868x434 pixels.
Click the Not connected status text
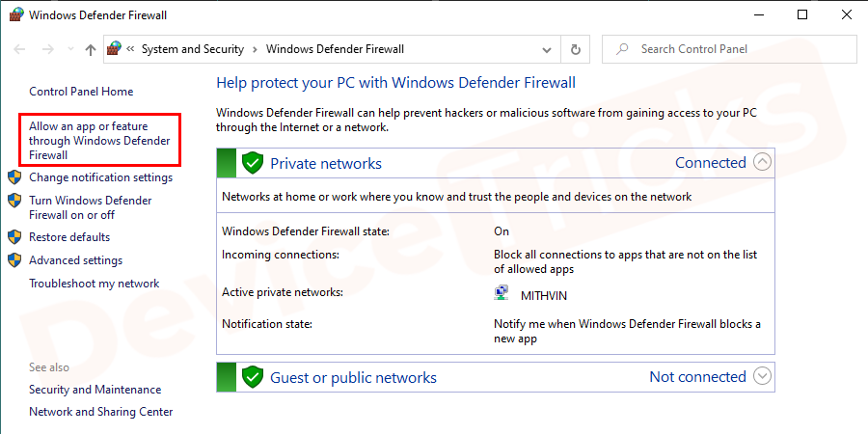pos(698,377)
